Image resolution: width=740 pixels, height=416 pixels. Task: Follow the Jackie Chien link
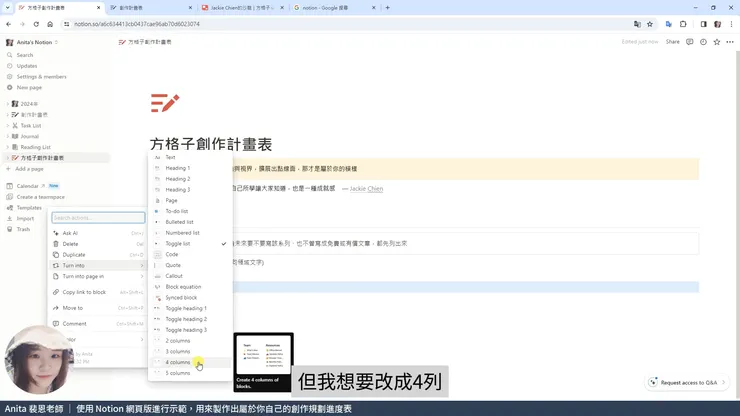(366, 189)
